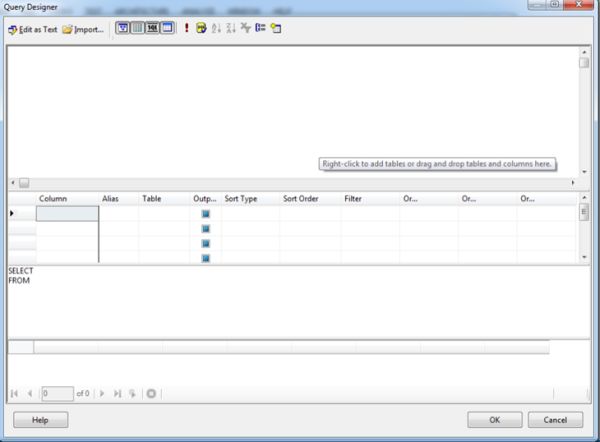Open the Import query dialog
The width and height of the screenshot is (600, 442).
[83, 29]
